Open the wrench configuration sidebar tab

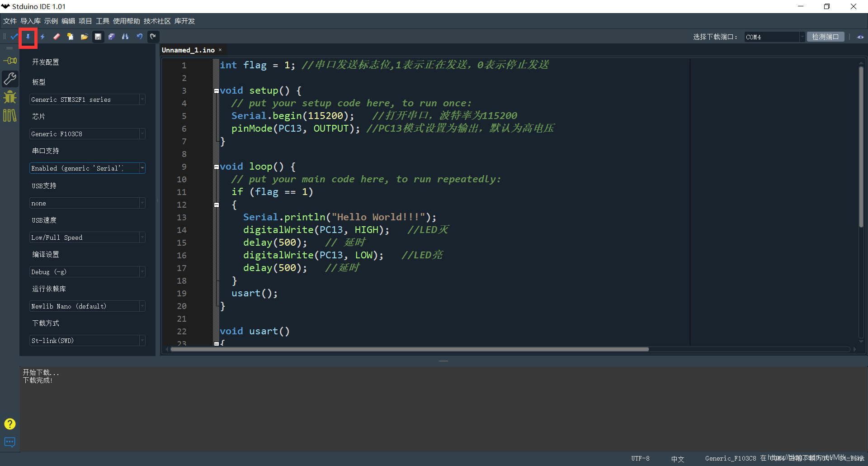(x=10, y=79)
